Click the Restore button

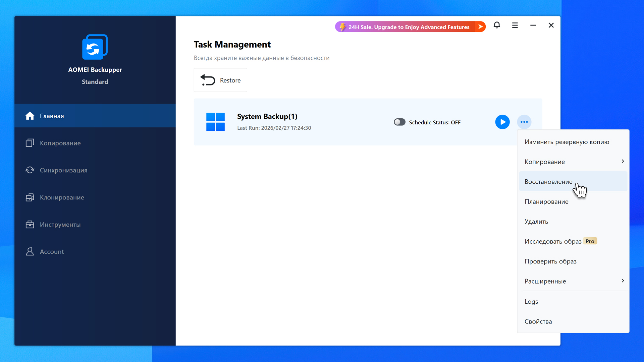pyautogui.click(x=220, y=80)
